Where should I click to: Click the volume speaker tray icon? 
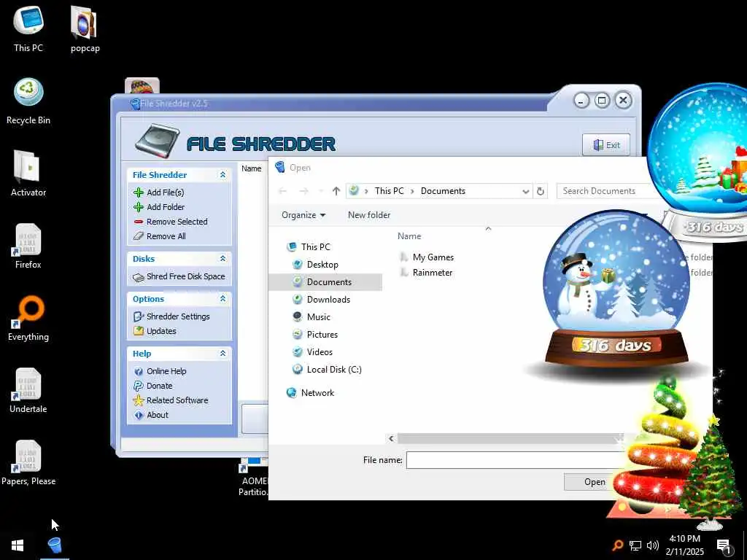(x=653, y=545)
